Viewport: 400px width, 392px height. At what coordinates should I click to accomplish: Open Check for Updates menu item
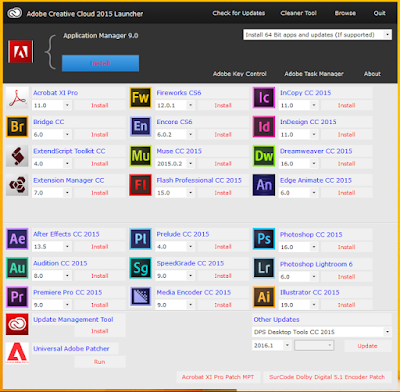239,13
